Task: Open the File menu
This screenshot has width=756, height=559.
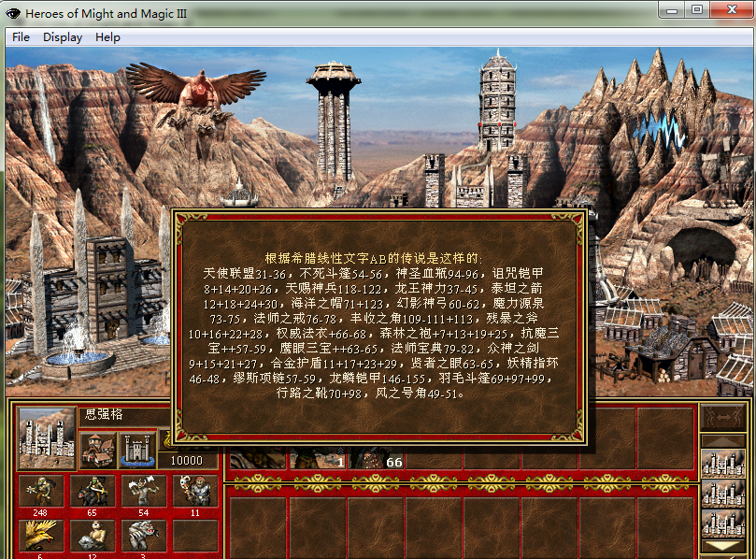Action: [x=21, y=37]
